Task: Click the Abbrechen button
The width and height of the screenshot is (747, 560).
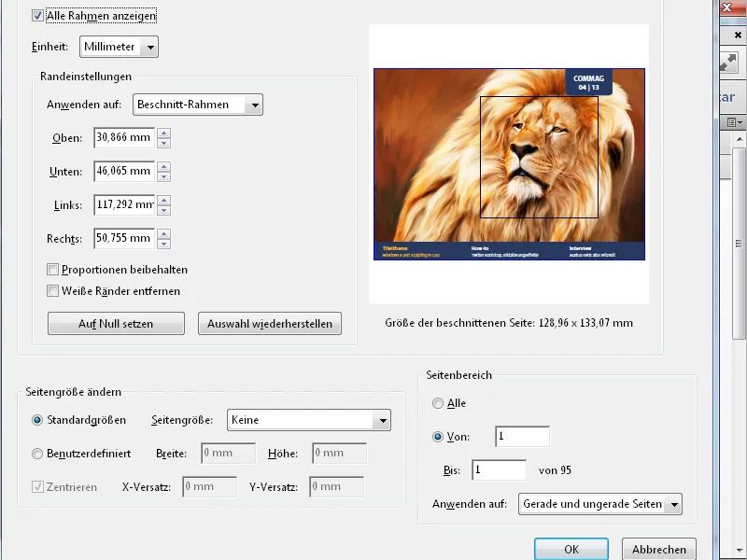Action: pyautogui.click(x=659, y=549)
